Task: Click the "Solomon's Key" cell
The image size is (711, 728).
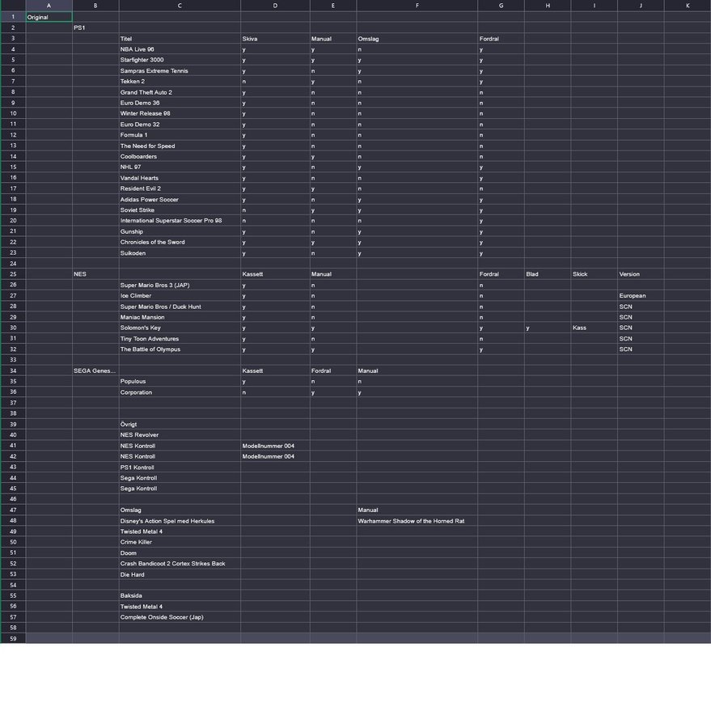Action: pos(180,328)
